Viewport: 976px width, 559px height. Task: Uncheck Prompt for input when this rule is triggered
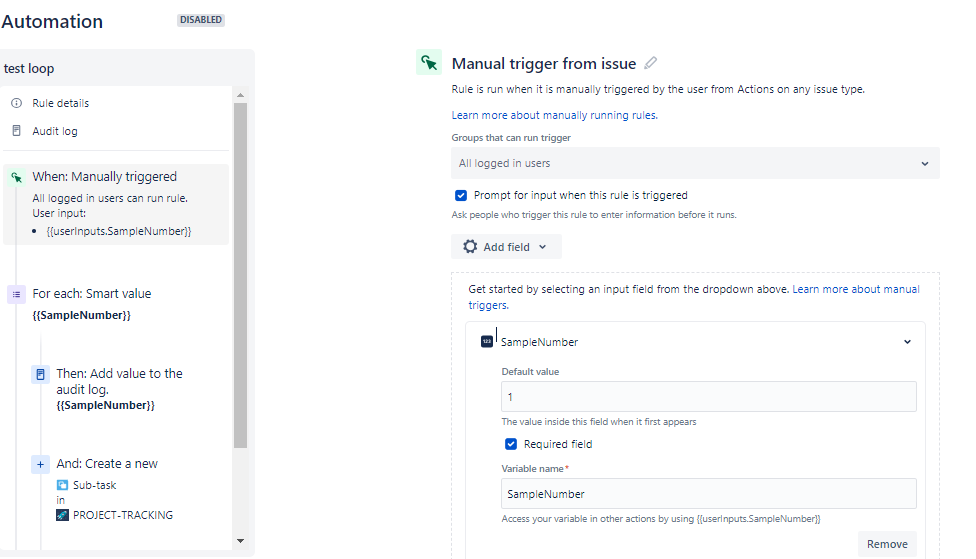[x=461, y=195]
